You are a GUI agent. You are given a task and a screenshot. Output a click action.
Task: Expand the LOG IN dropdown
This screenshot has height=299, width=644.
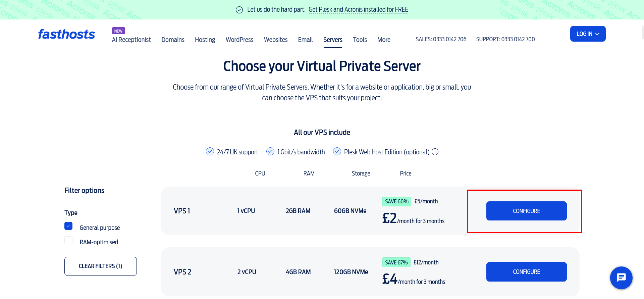[x=588, y=34]
